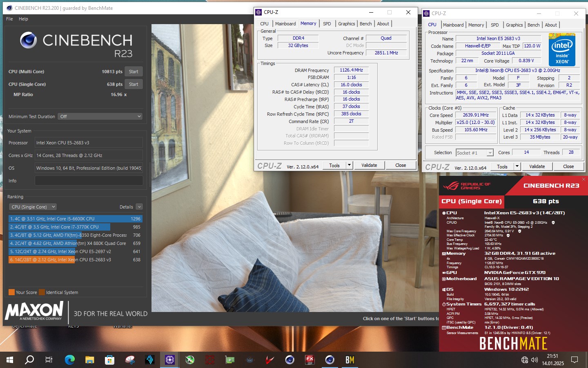The height and width of the screenshot is (368, 588).
Task: Click the Republic of Gamers logo
Action: click(467, 186)
